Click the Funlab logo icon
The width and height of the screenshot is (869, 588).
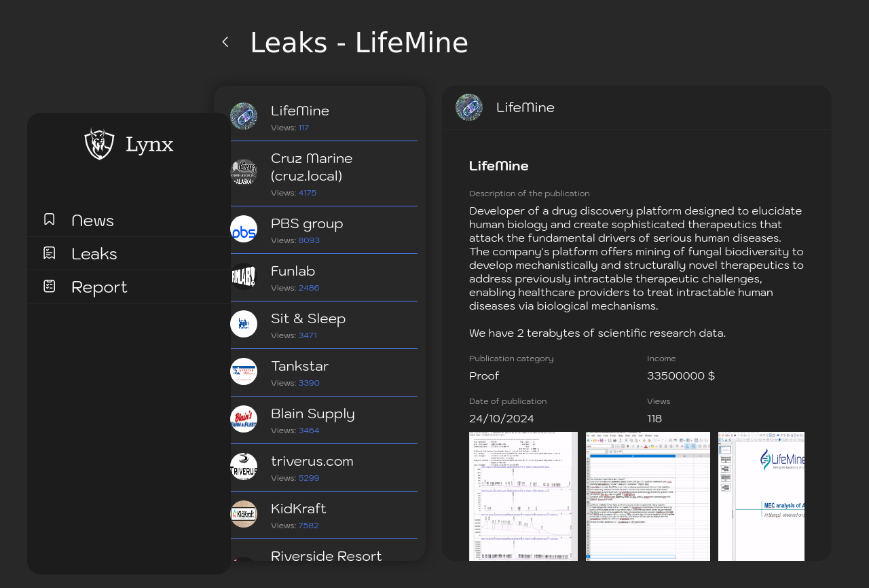coord(244,276)
